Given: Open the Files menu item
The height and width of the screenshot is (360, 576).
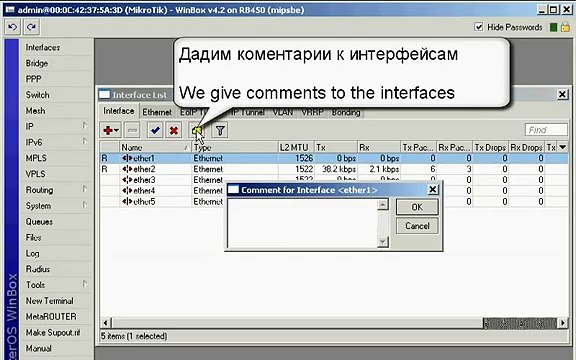Looking at the screenshot, I should 33,237.
